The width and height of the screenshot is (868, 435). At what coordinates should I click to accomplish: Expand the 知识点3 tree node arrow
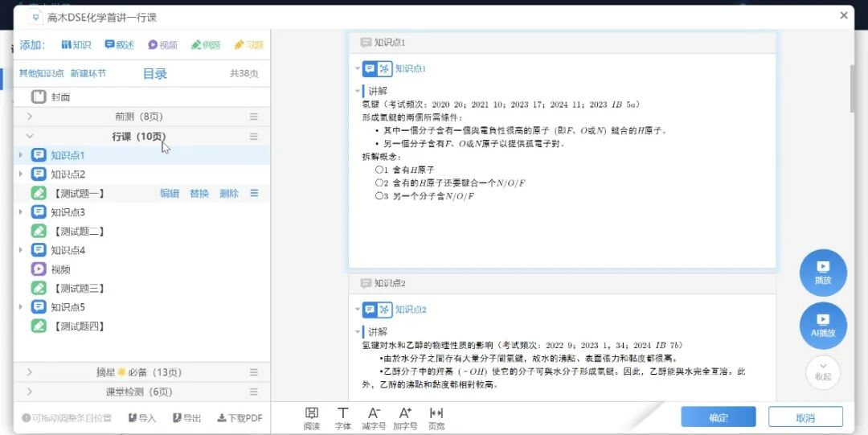tap(21, 212)
